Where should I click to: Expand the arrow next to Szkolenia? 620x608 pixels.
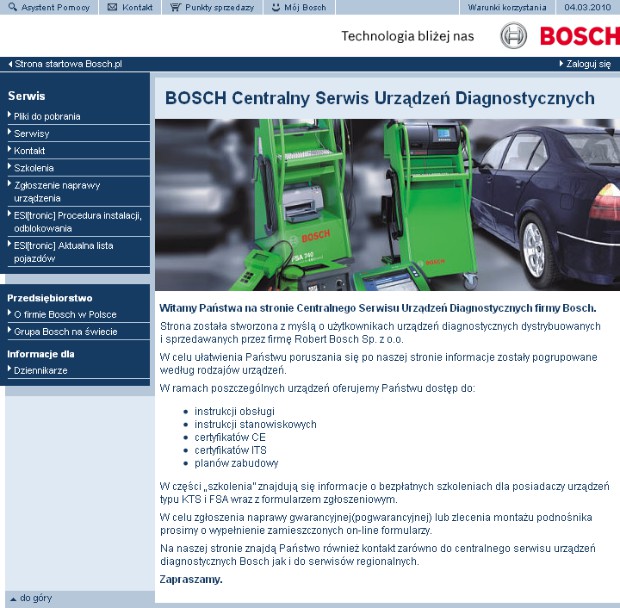pos(9,166)
